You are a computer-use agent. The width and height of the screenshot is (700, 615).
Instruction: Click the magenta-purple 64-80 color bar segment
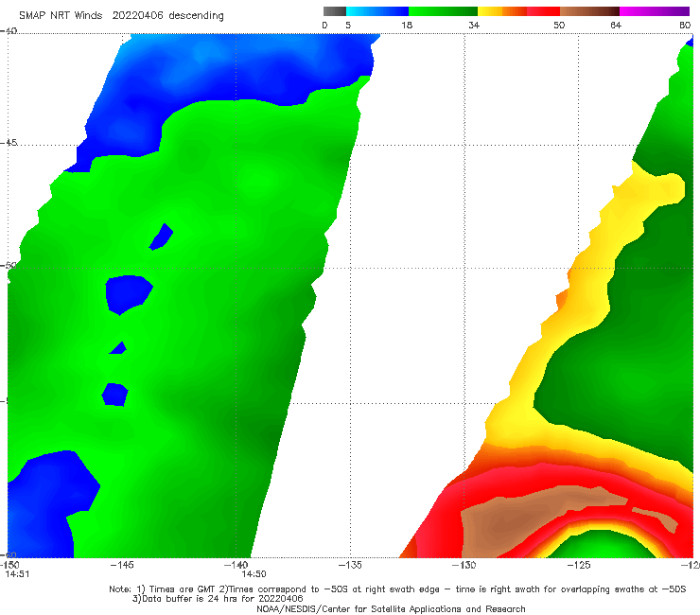(654, 11)
